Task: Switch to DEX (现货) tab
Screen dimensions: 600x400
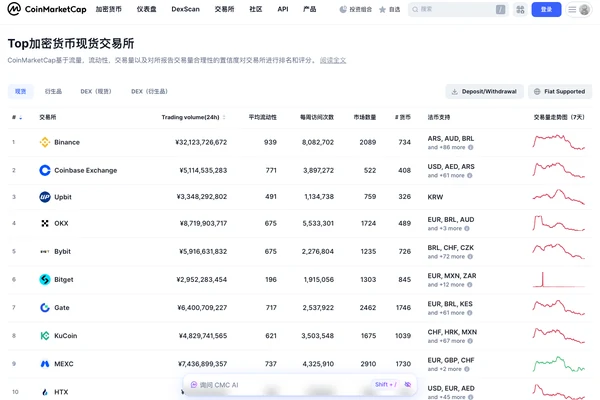Action: tap(96, 91)
